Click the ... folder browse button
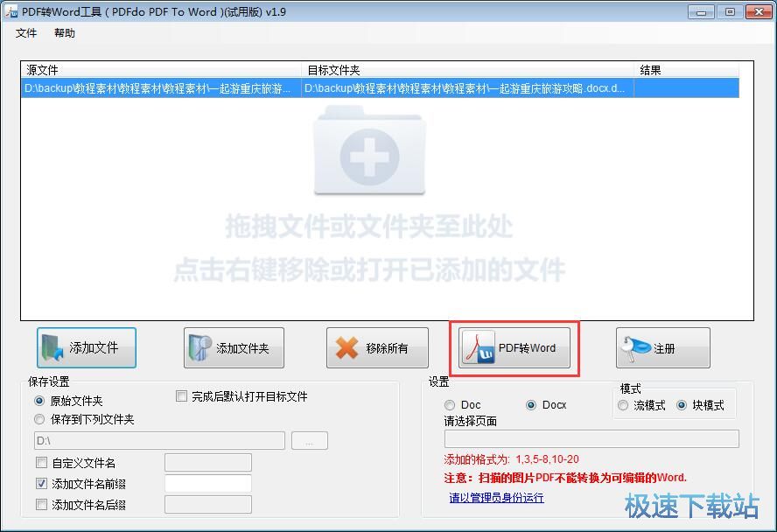The height and width of the screenshot is (532, 777). [309, 441]
